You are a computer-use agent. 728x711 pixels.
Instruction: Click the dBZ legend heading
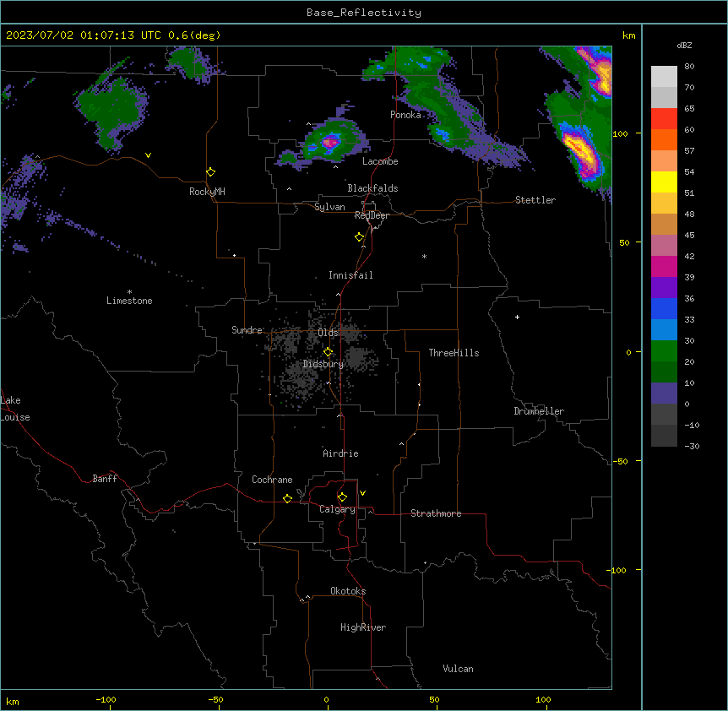click(684, 45)
